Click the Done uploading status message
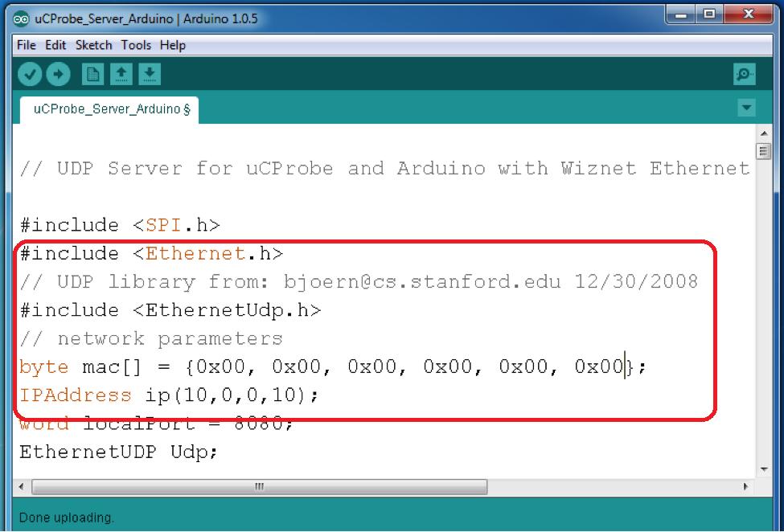Viewport: 784px width, 532px height. click(67, 518)
